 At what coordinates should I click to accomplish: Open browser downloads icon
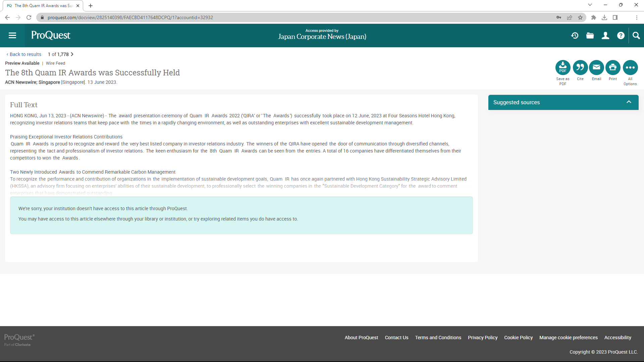pos(604,17)
